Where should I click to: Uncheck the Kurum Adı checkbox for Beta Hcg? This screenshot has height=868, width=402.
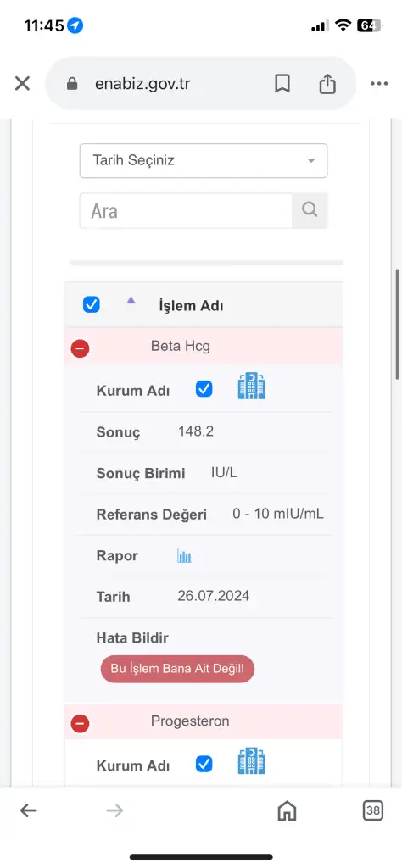tap(204, 389)
